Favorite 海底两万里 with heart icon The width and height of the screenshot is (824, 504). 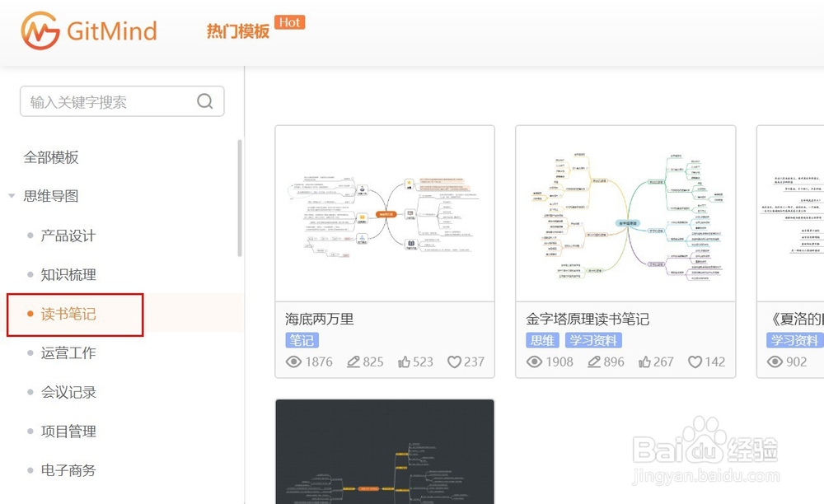[x=455, y=362]
